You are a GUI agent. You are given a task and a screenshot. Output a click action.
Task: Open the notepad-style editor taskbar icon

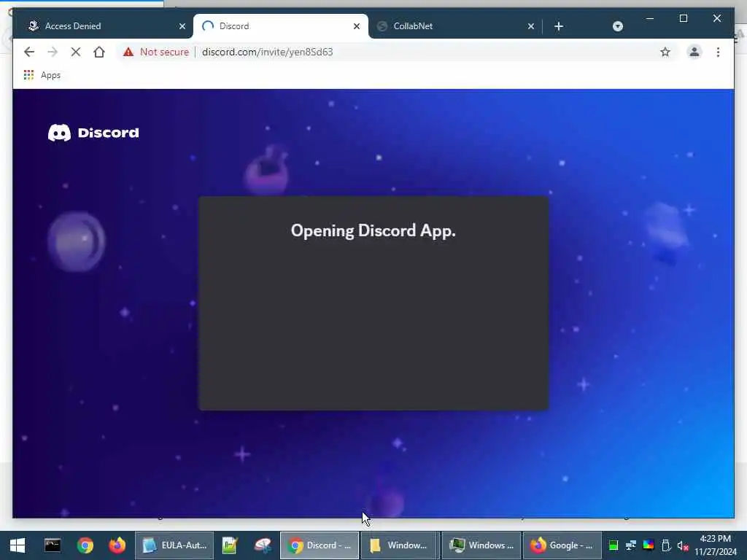[x=230, y=545]
